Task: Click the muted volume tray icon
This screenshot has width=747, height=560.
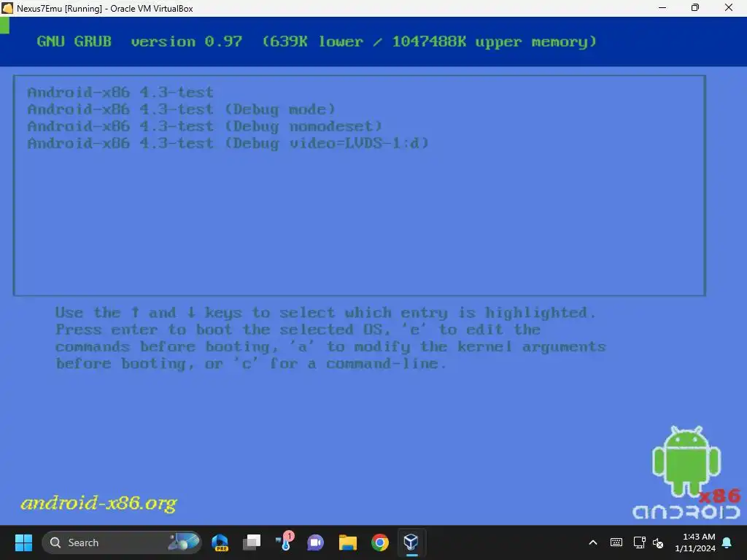Action: click(658, 542)
